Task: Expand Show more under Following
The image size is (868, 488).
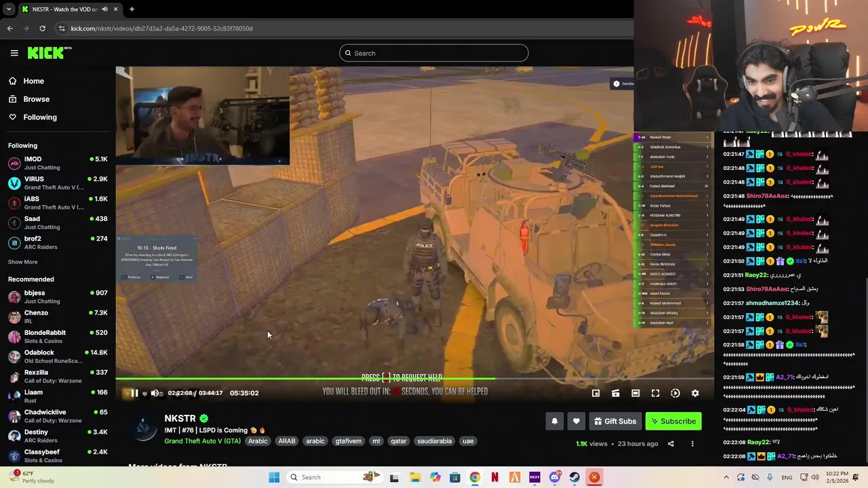Action: point(23,262)
